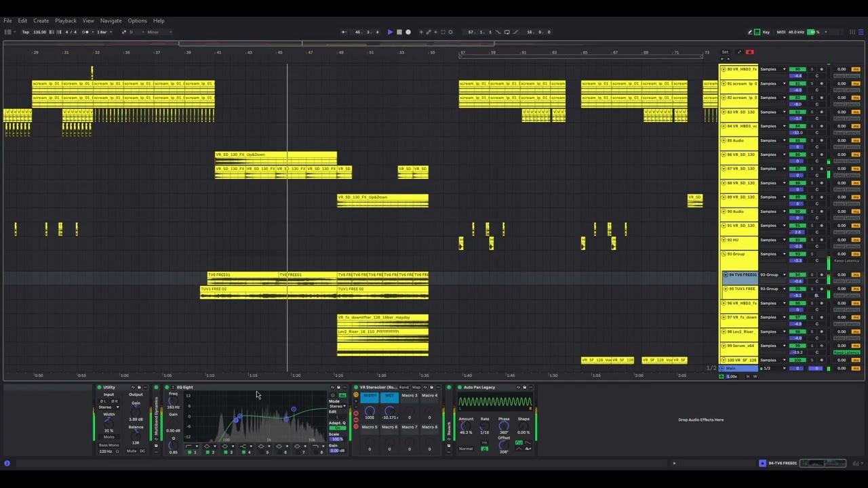Click the Set locator button
Image resolution: width=868 pixels, height=488 pixels.
click(725, 52)
